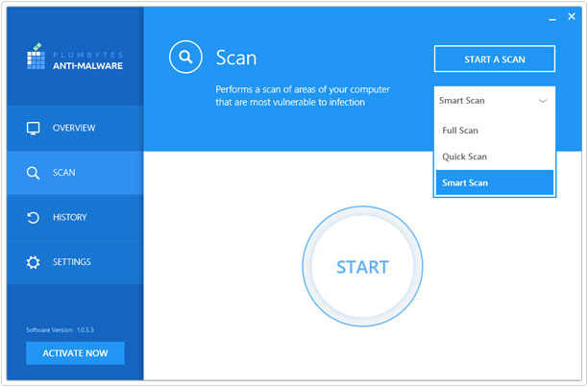Click the Plumbytes Anti-Malware logo icon
Viewport: 588px width, 387px height.
pyautogui.click(x=36, y=57)
